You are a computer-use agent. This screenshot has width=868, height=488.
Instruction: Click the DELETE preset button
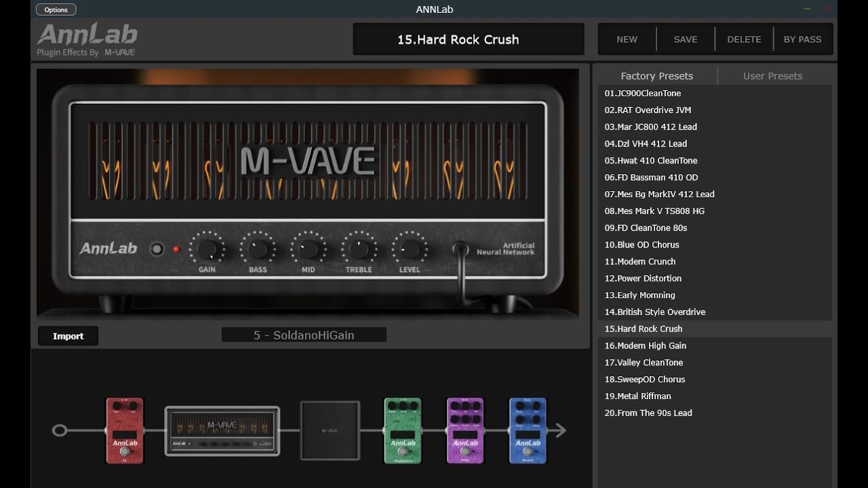pyautogui.click(x=744, y=39)
